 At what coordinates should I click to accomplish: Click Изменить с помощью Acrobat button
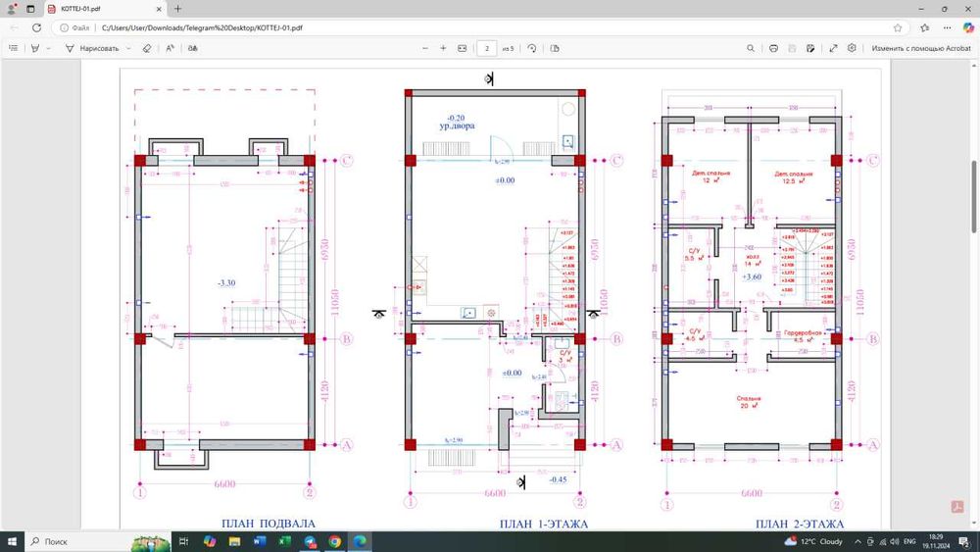(x=920, y=48)
